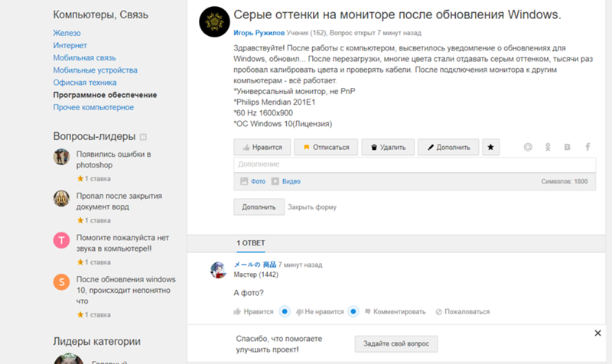Open question После обновления windows 10

(125, 291)
